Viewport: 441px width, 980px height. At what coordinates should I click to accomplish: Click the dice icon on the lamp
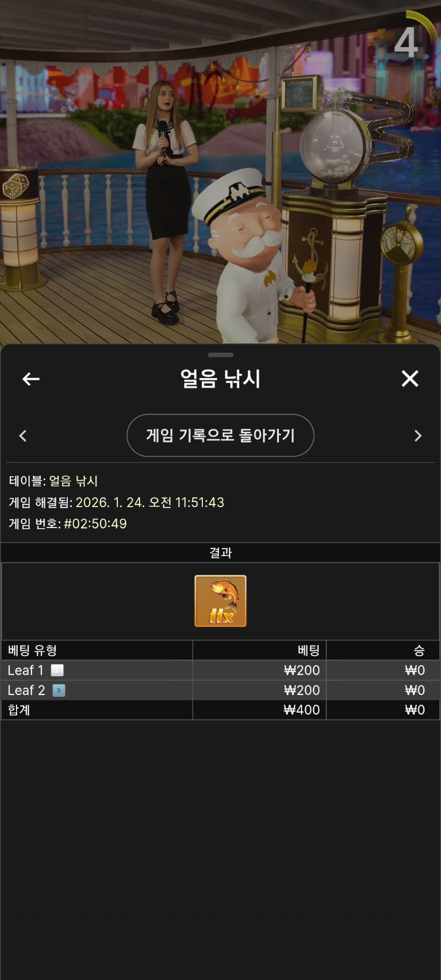click(15, 186)
